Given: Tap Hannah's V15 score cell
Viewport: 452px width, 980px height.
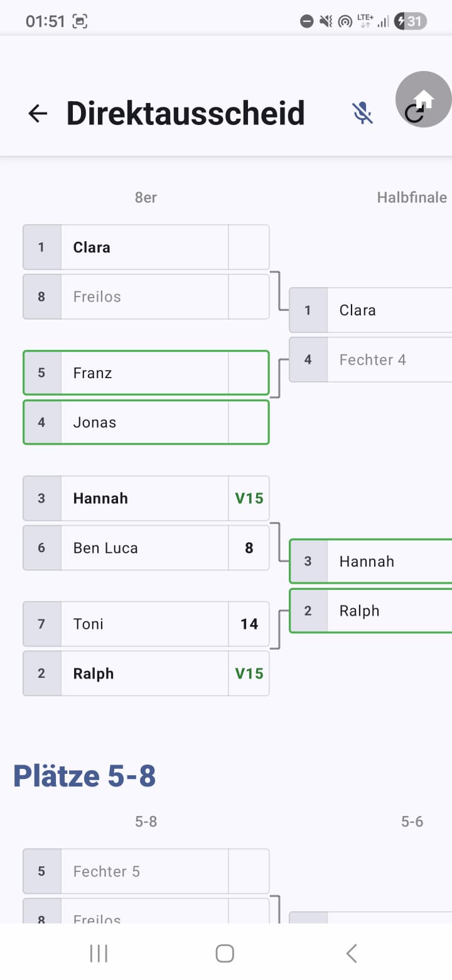Looking at the screenshot, I should click(x=249, y=498).
